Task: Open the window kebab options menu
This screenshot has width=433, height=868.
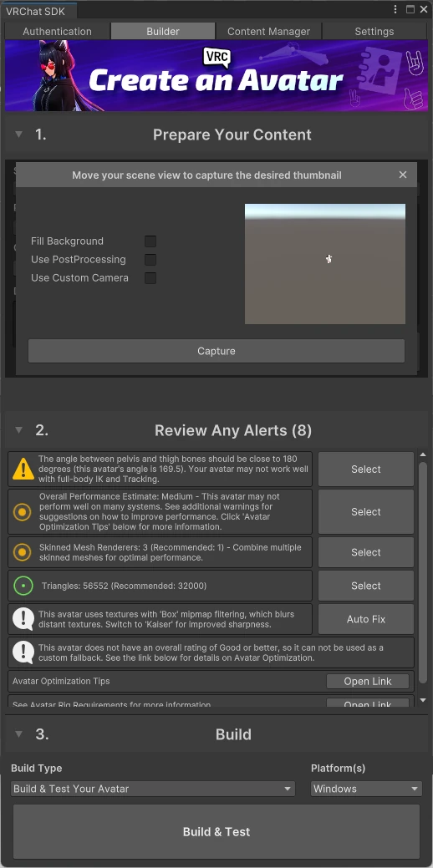Action: 395,9
